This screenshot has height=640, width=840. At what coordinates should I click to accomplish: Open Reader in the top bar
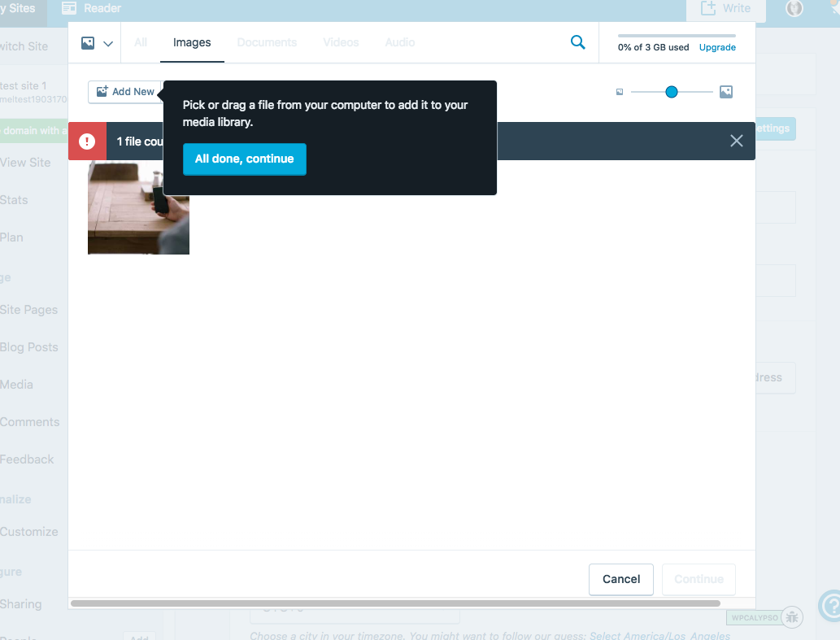92,8
